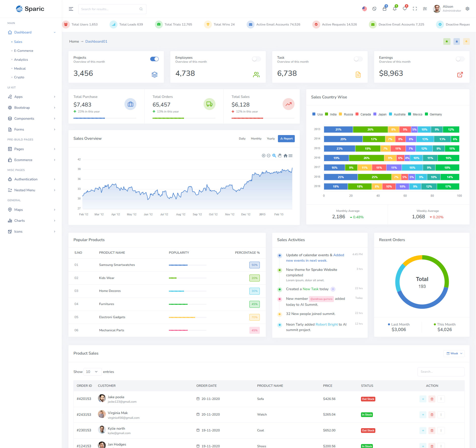Image resolution: width=476 pixels, height=448 pixels.
Task: Enable the Earnings toggle switch
Action: click(460, 59)
